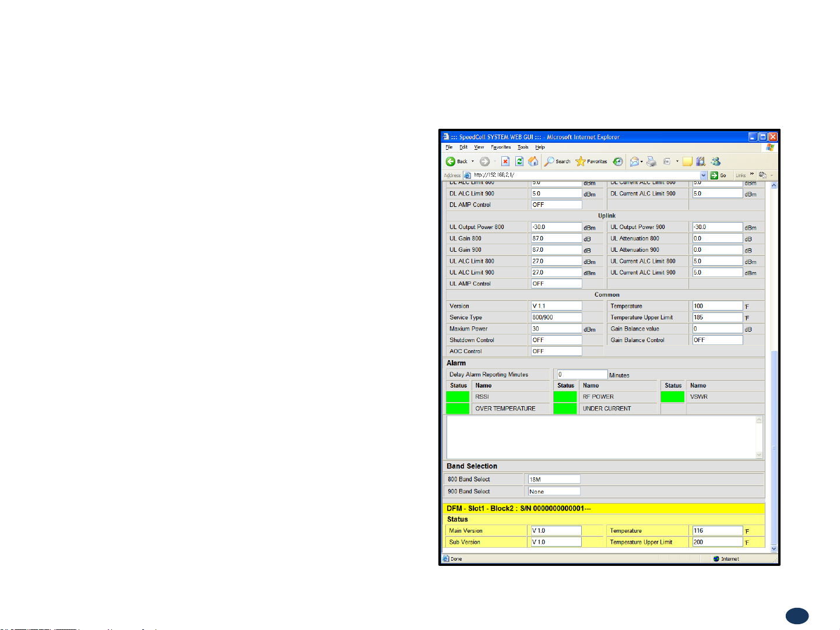Click the Edit with Word icon
The image size is (840, 630).
pyautogui.click(x=667, y=161)
